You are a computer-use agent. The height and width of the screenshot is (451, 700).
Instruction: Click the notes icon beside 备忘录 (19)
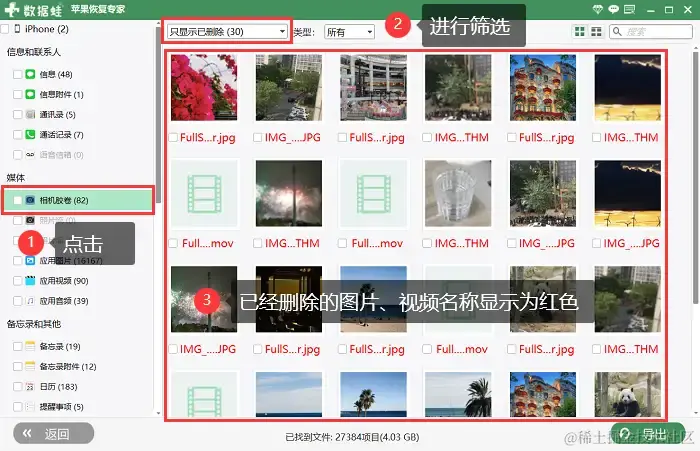(x=30, y=346)
